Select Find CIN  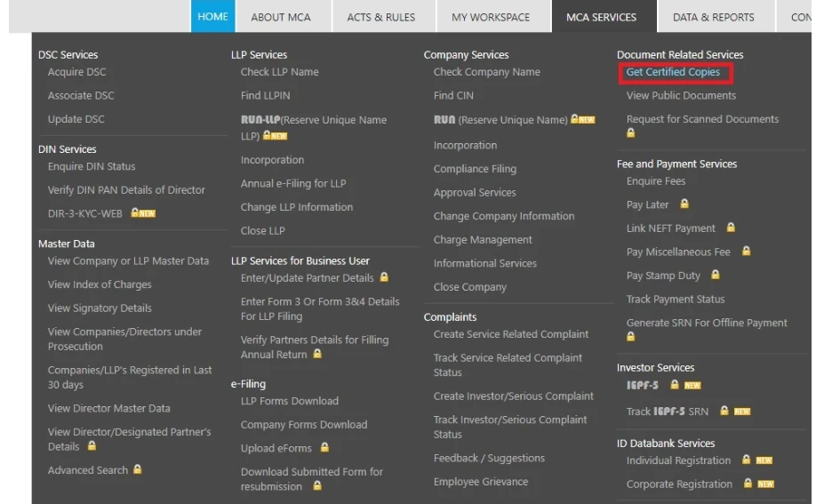click(453, 95)
